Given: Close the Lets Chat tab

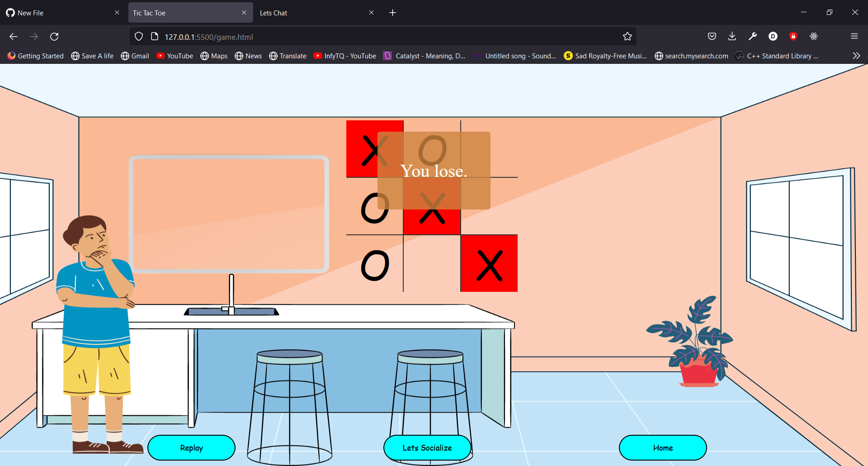Looking at the screenshot, I should pyautogui.click(x=371, y=13).
